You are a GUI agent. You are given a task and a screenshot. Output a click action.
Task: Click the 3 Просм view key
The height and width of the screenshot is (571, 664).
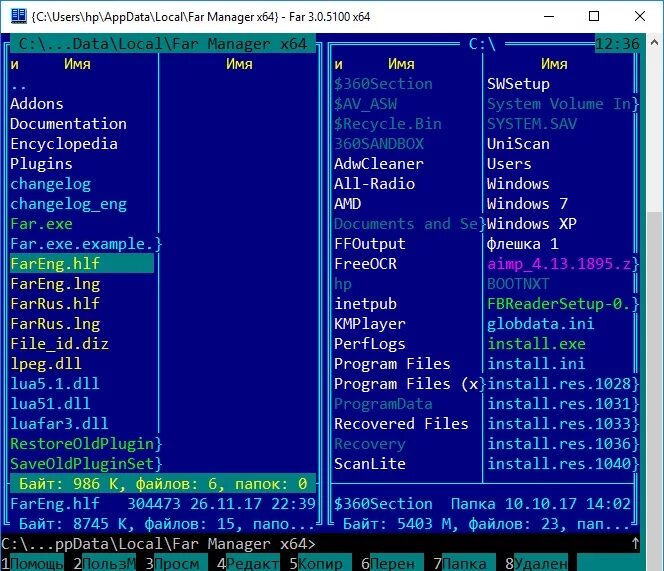pyautogui.click(x=176, y=563)
